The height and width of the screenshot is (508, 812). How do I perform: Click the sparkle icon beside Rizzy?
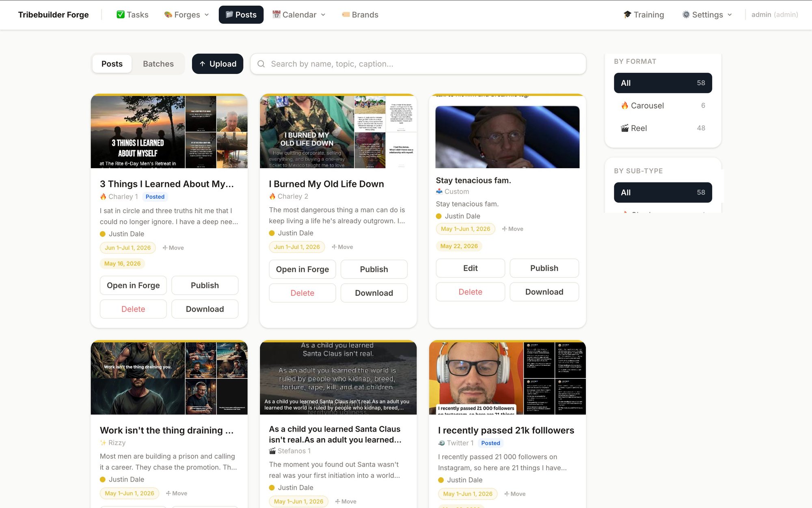click(103, 443)
